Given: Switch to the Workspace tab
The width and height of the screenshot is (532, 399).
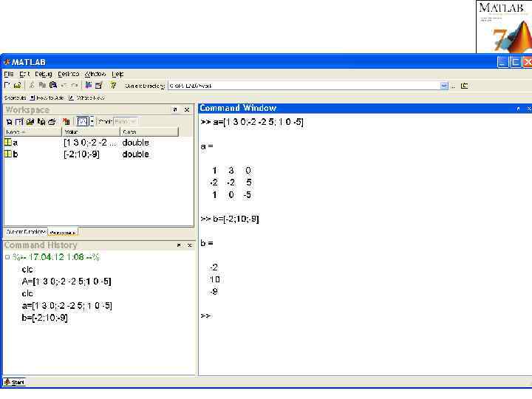Looking at the screenshot, I should pos(63,233).
